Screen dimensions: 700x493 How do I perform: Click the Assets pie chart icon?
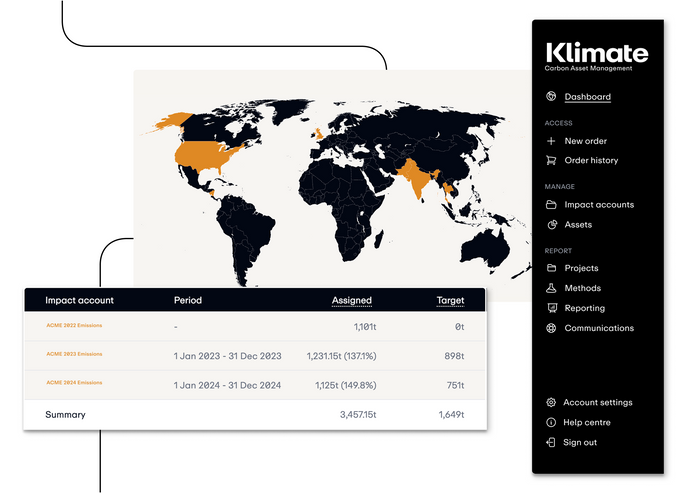point(552,225)
